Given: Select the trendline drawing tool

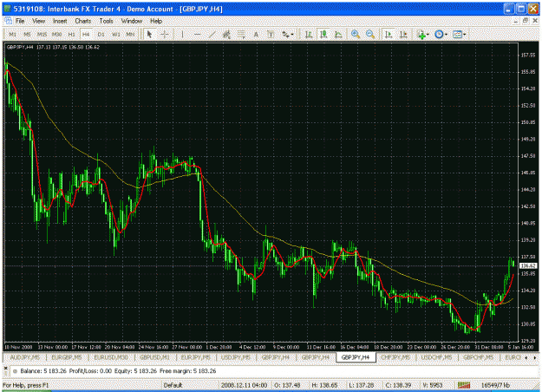Looking at the screenshot, I should (x=212, y=34).
